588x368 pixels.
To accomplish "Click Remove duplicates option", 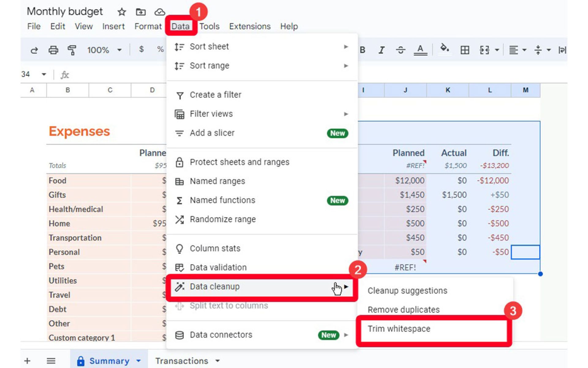I will (x=403, y=309).
